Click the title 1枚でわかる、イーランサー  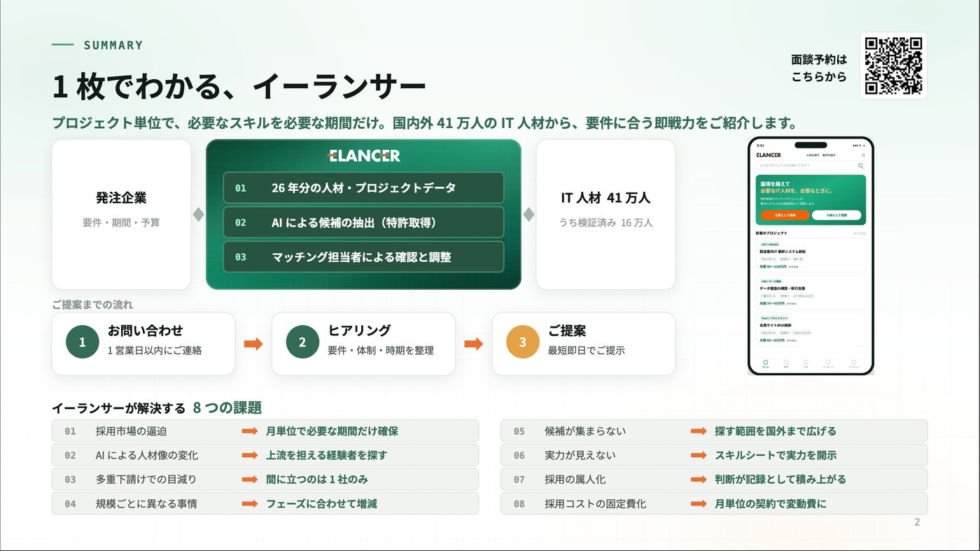(x=239, y=88)
